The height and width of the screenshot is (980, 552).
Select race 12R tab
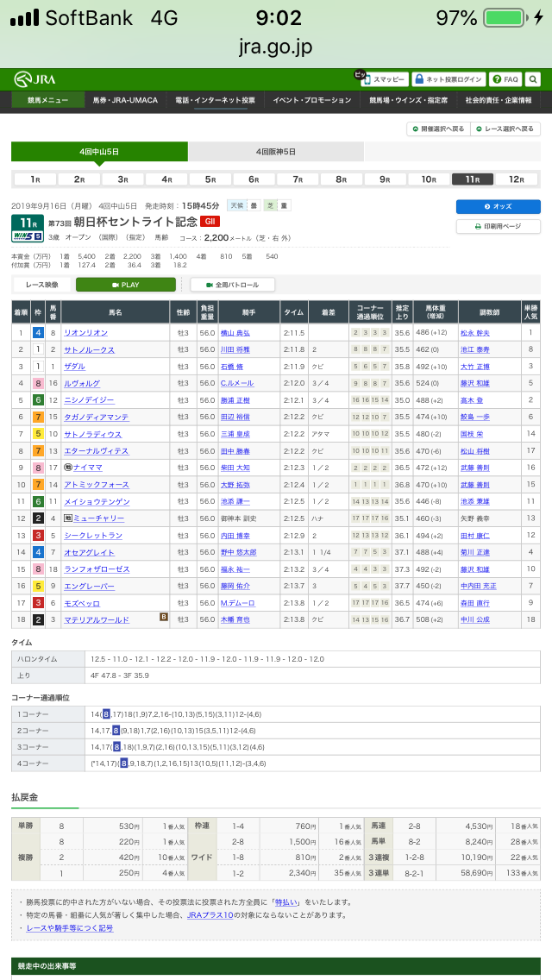click(517, 179)
